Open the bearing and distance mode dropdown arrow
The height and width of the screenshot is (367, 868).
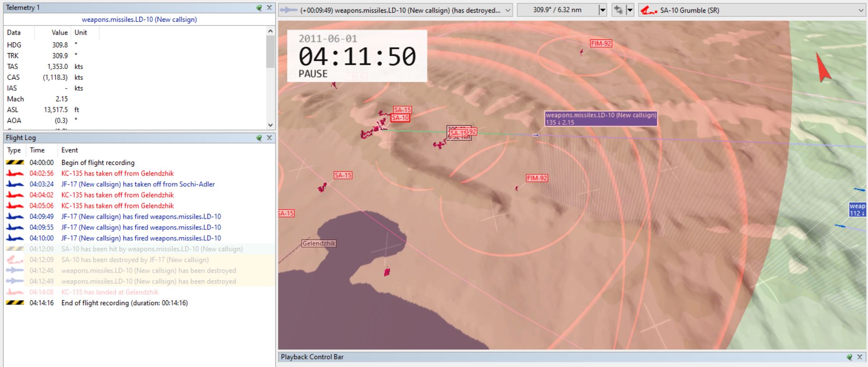tap(602, 10)
